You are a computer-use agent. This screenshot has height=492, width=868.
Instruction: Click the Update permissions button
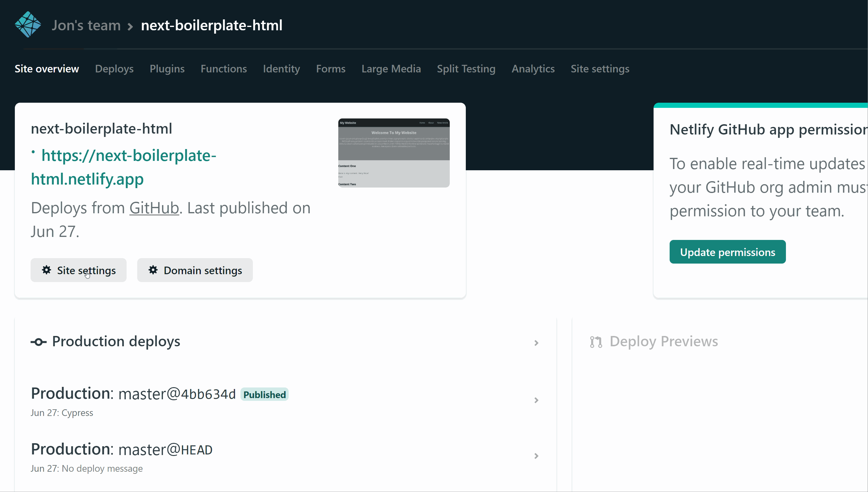[728, 251]
